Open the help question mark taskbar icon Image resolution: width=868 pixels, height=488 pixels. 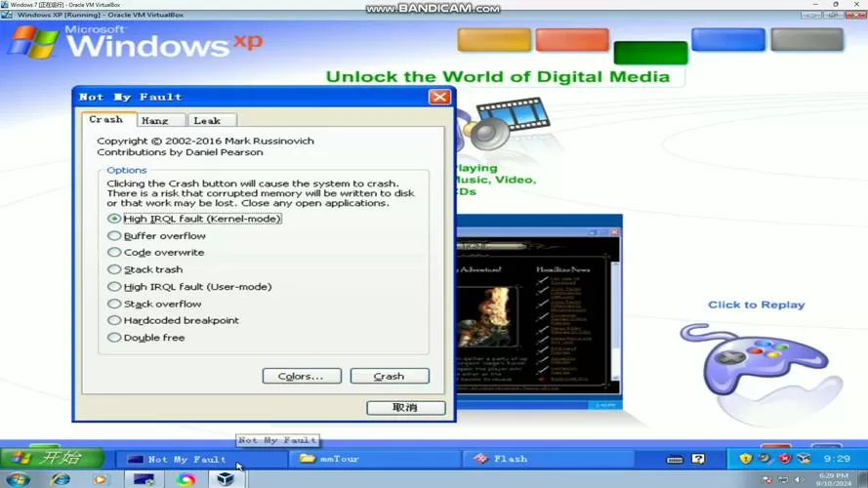tap(699, 459)
